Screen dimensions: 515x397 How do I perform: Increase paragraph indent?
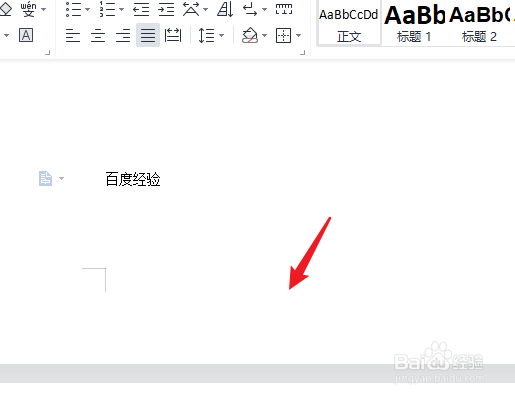tap(166, 9)
